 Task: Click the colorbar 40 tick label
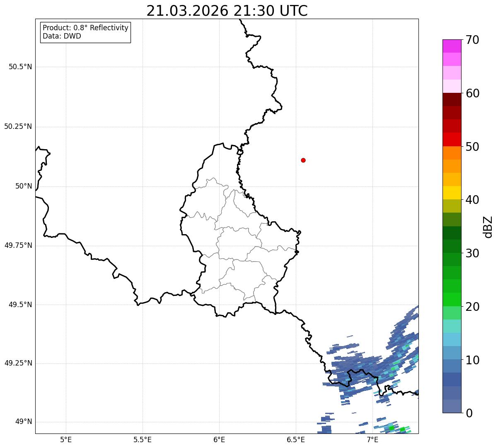[473, 200]
